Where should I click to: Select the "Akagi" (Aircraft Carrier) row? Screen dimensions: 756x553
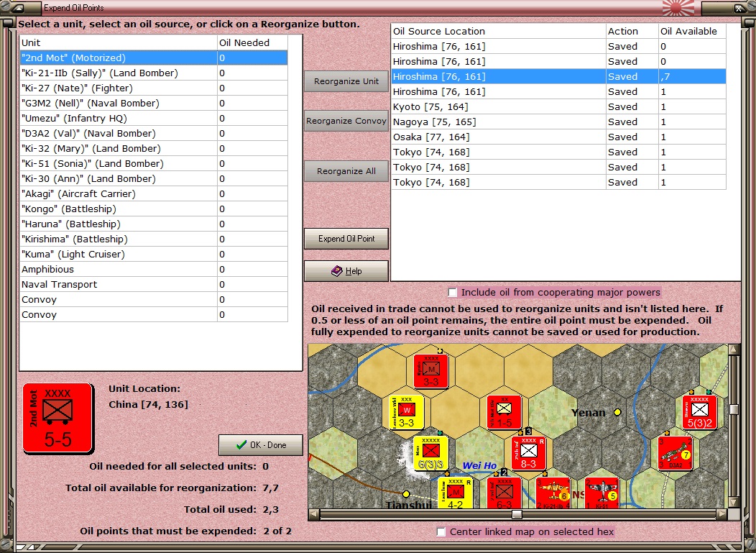pos(154,194)
